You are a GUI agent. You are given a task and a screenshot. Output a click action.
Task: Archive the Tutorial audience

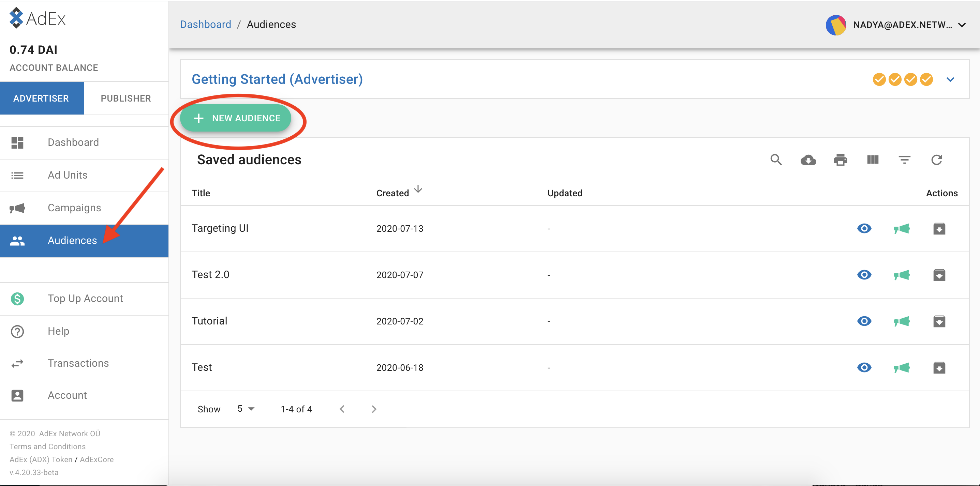[x=939, y=321]
